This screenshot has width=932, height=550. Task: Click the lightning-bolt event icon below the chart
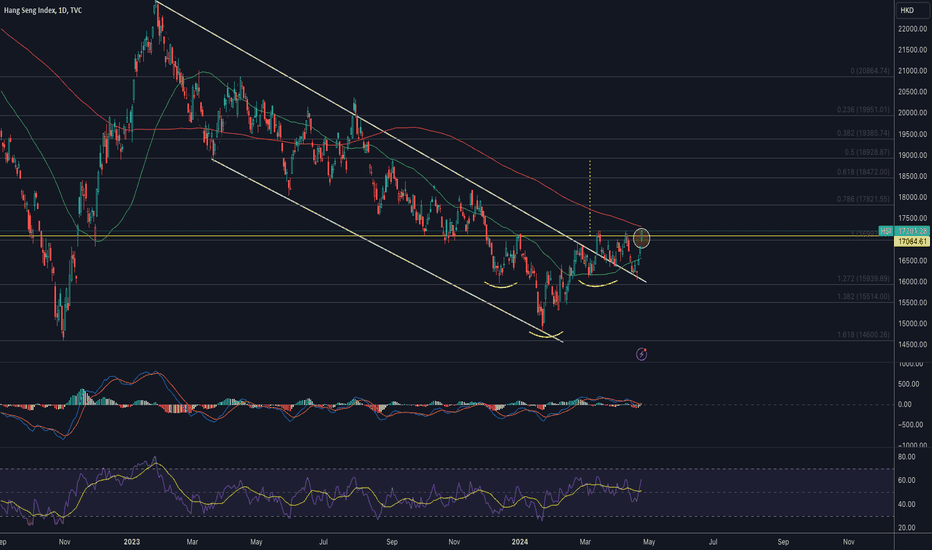tap(641, 354)
